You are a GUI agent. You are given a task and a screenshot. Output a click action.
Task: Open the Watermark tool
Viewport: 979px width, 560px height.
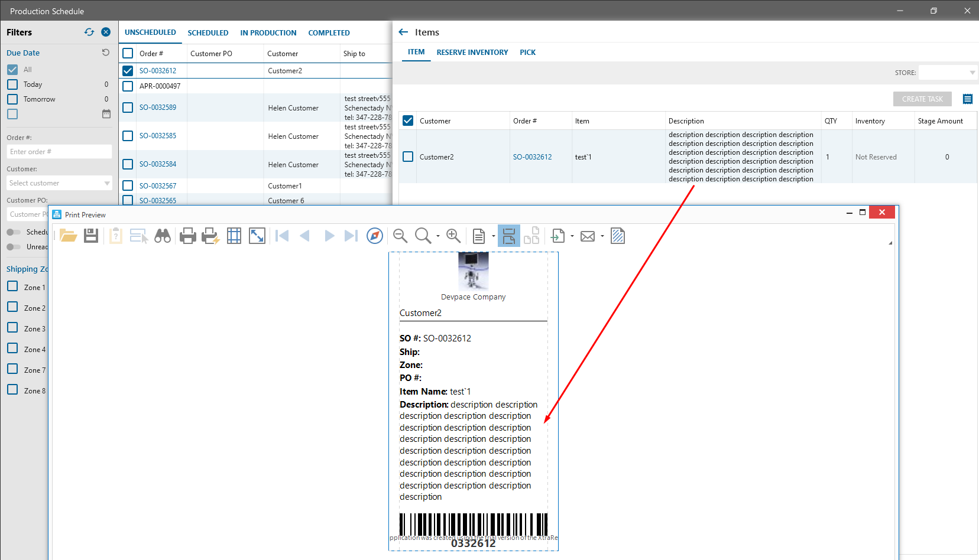[618, 236]
